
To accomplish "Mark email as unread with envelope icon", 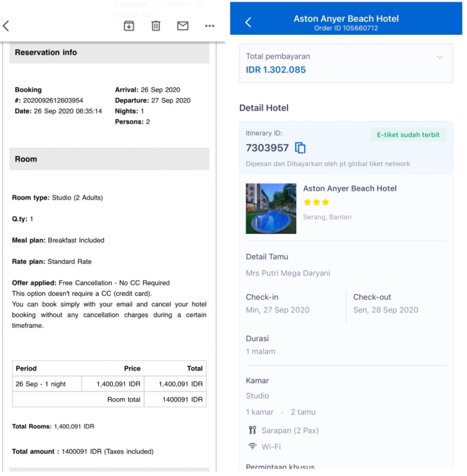I will (x=183, y=26).
